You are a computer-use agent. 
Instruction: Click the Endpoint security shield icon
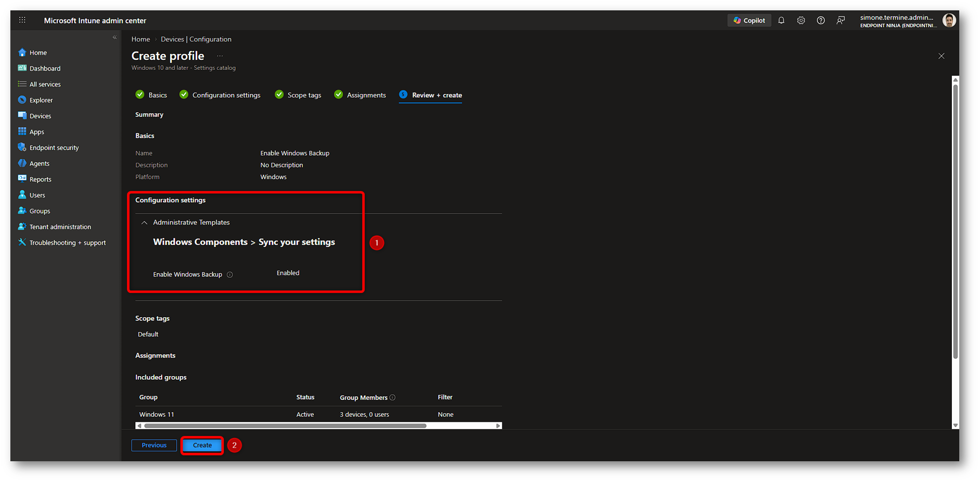point(22,147)
